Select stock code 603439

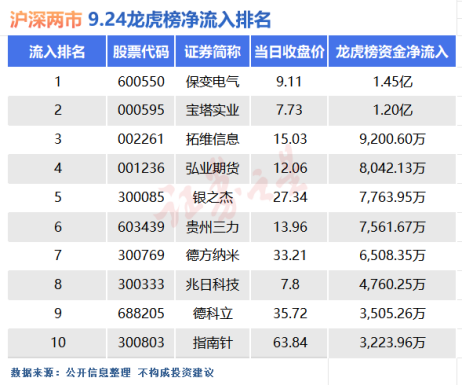pos(141,227)
